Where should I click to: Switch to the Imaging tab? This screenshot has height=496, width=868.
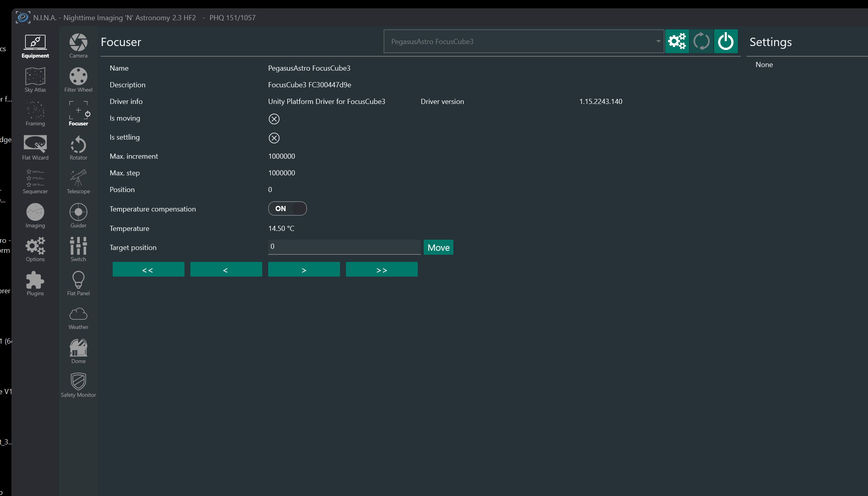pyautogui.click(x=35, y=215)
